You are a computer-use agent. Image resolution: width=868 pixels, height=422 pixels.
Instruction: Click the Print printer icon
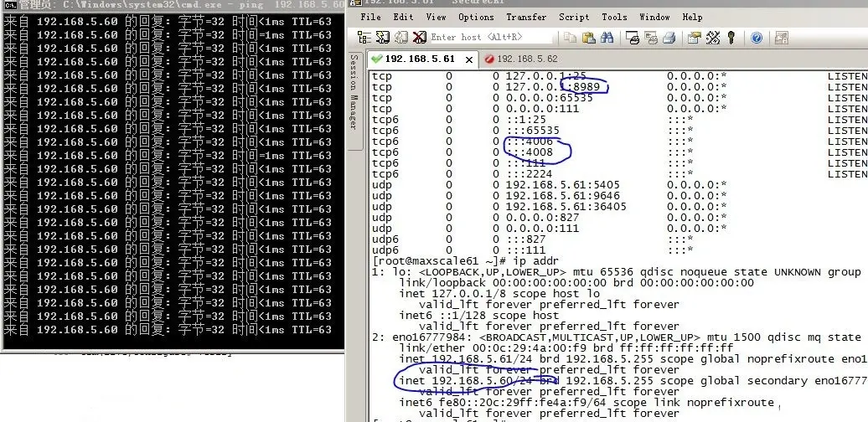click(x=669, y=38)
